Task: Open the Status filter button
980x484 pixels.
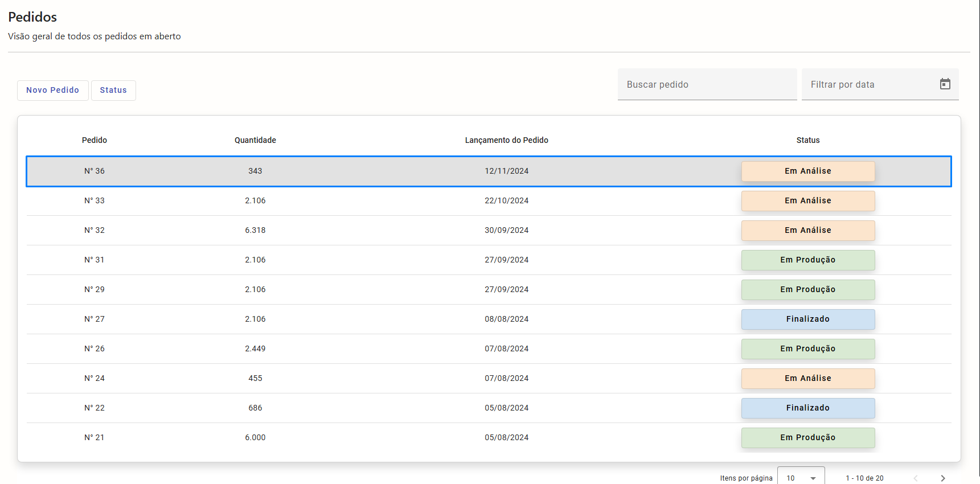Action: click(113, 90)
